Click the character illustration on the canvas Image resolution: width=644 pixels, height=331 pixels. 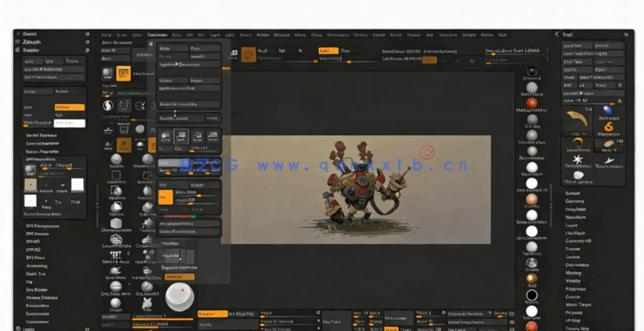coord(361,185)
